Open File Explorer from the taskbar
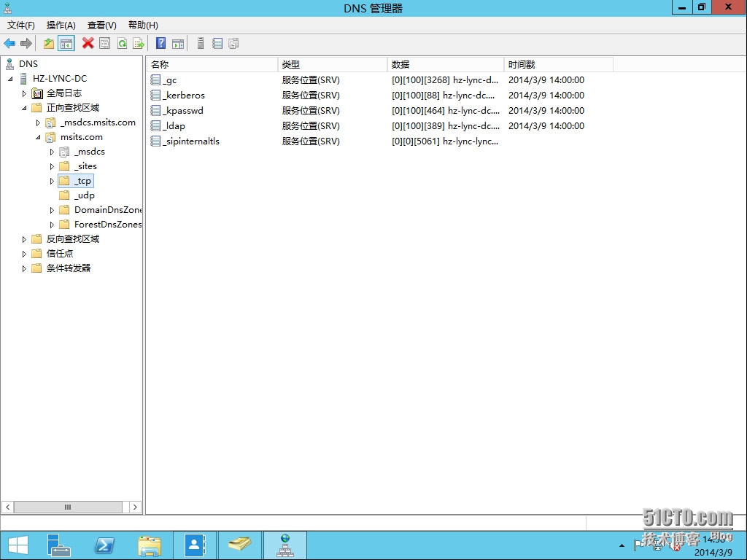Screen dimensions: 747x560 coord(149,545)
